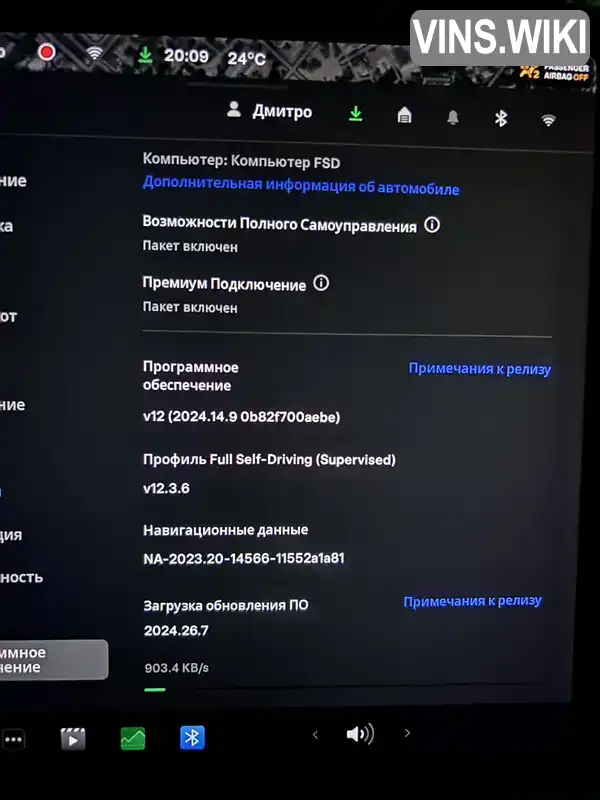Open Примечания к релизу for v12 software

click(480, 369)
